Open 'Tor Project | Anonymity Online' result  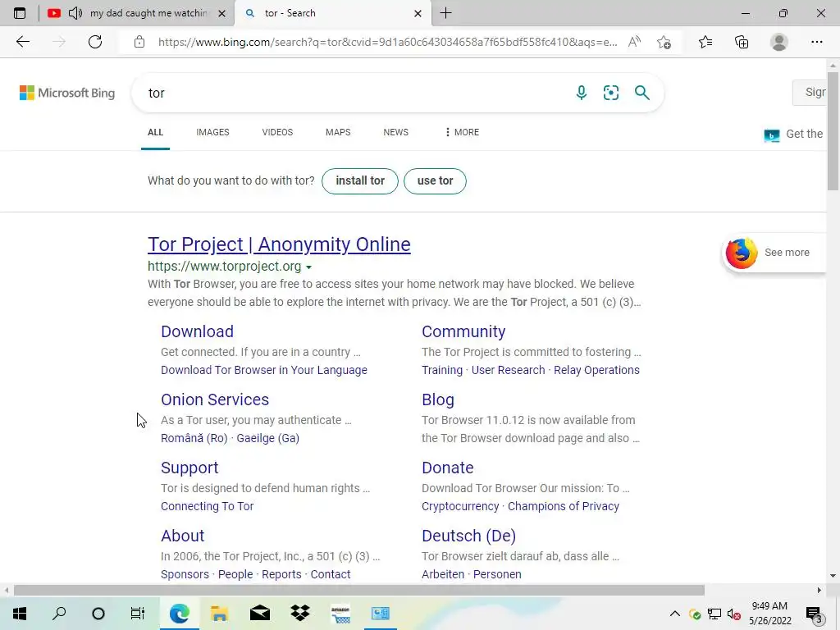tap(279, 244)
